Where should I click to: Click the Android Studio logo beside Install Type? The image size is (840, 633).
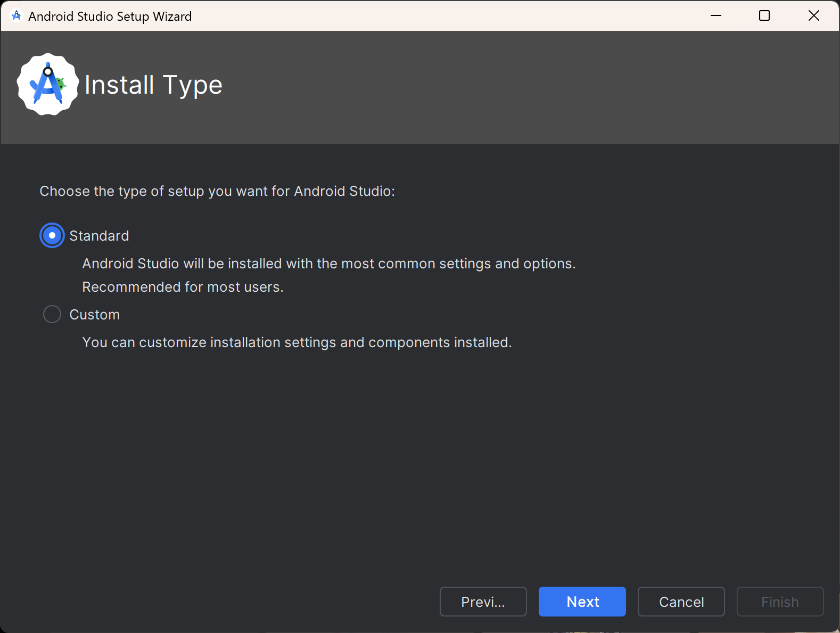(x=48, y=84)
